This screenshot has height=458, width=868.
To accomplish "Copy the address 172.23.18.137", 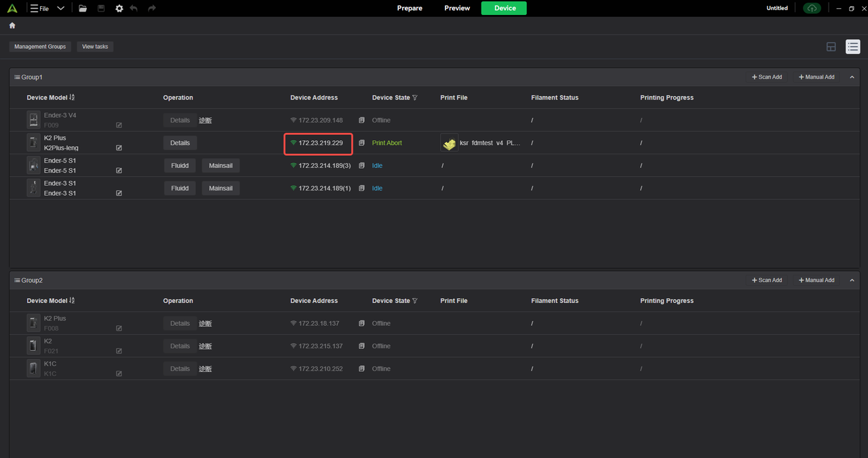I will 361,324.
